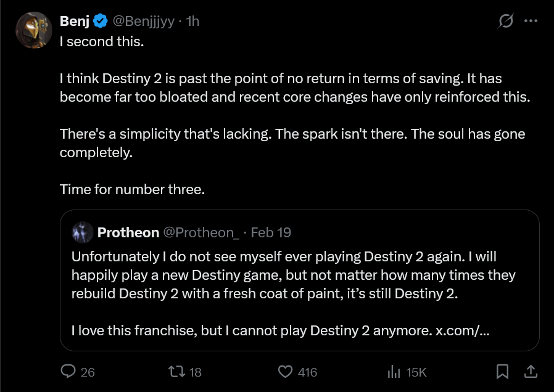Click the 1h timestamp on the tweet

[x=192, y=21]
